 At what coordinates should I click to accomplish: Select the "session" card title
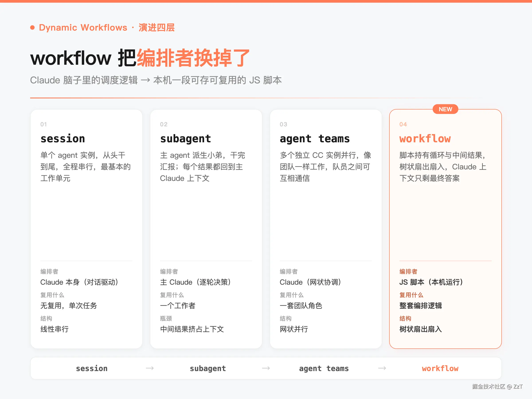[63, 139]
